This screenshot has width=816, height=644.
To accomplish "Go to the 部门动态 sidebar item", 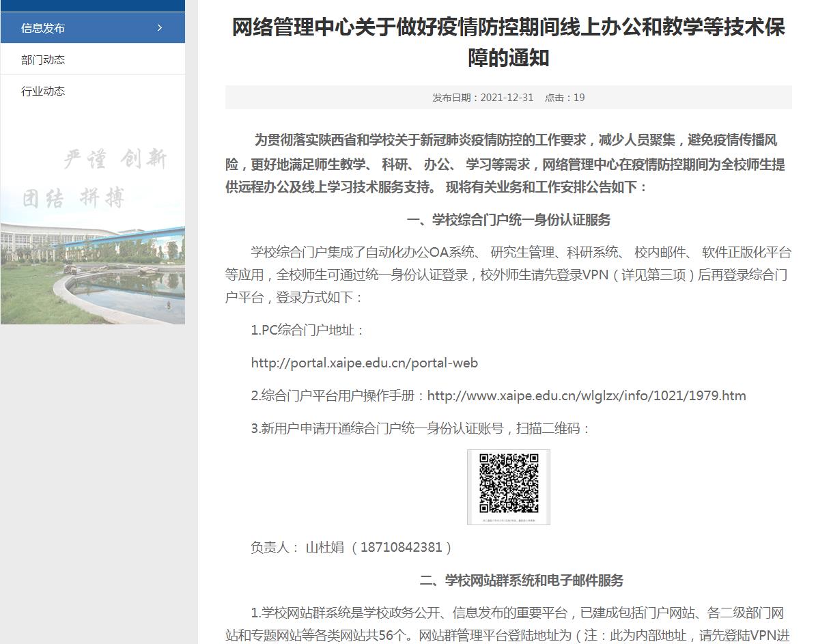I will pos(43,59).
